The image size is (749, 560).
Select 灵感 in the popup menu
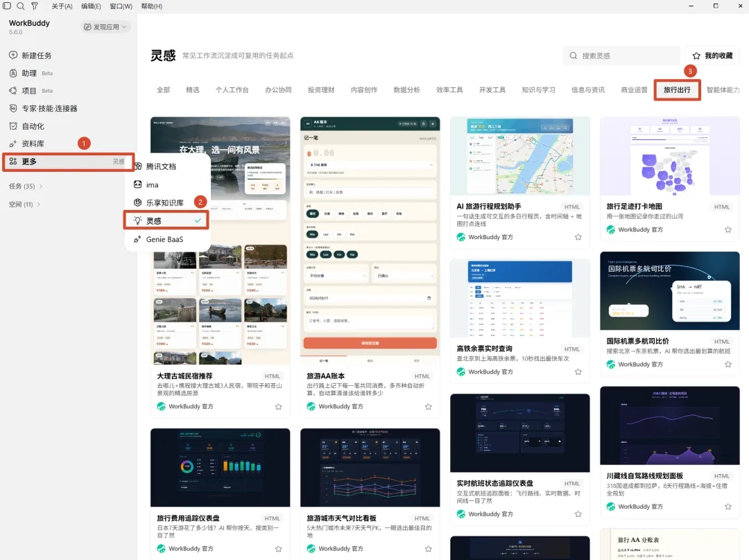tap(166, 220)
